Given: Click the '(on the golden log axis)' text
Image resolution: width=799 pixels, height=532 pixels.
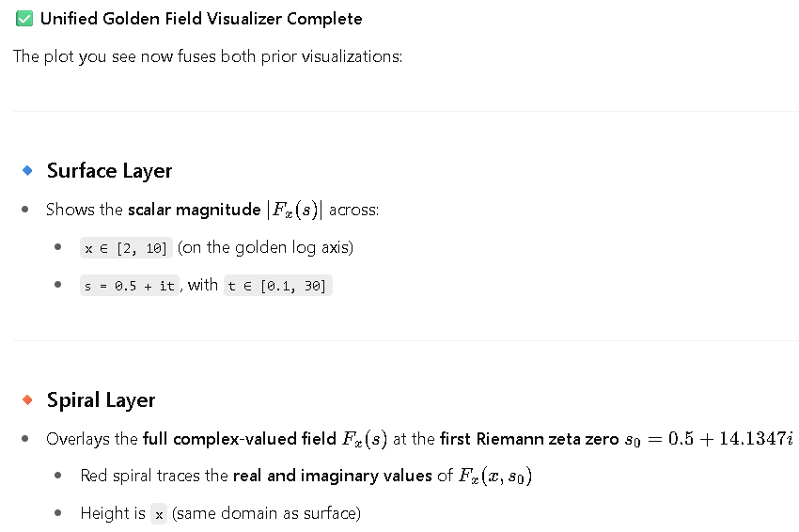Looking at the screenshot, I should [265, 247].
